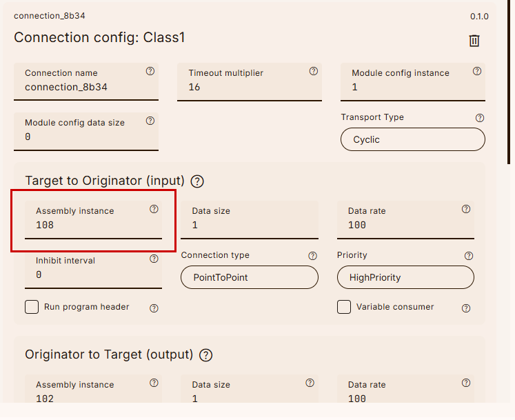Open the Transport Type Cyclic dropdown
The width and height of the screenshot is (515, 420).
click(412, 139)
